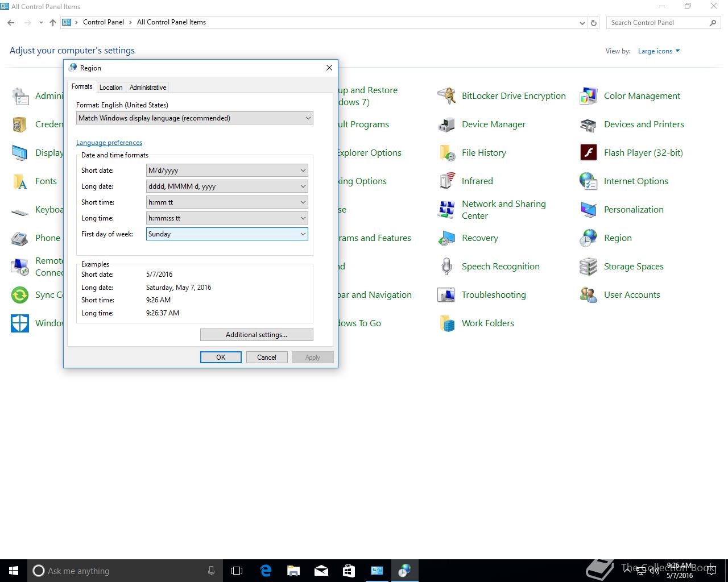Open the Flash Player (32-bit) icon
This screenshot has width=728, height=582.
(589, 153)
